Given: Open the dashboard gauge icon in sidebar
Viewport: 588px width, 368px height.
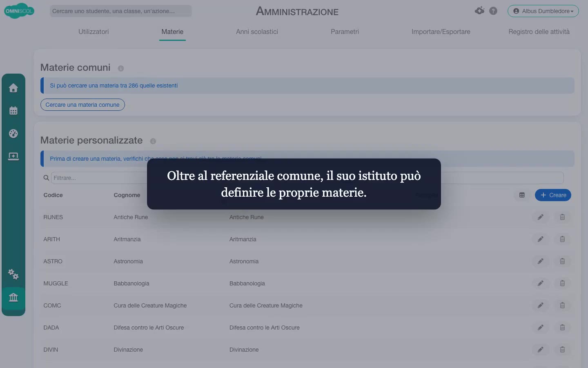Looking at the screenshot, I should point(13,133).
